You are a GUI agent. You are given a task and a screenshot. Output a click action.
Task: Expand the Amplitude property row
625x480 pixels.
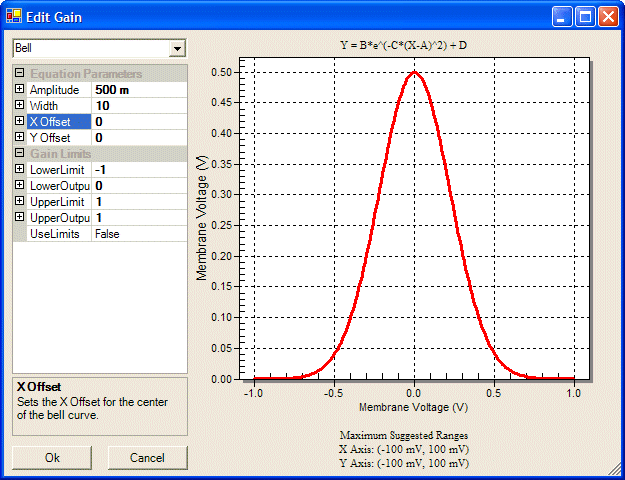tap(20, 89)
